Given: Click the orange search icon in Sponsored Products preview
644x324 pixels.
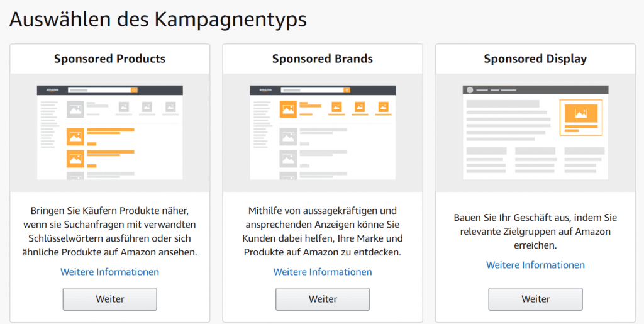Looking at the screenshot, I should [x=135, y=90].
